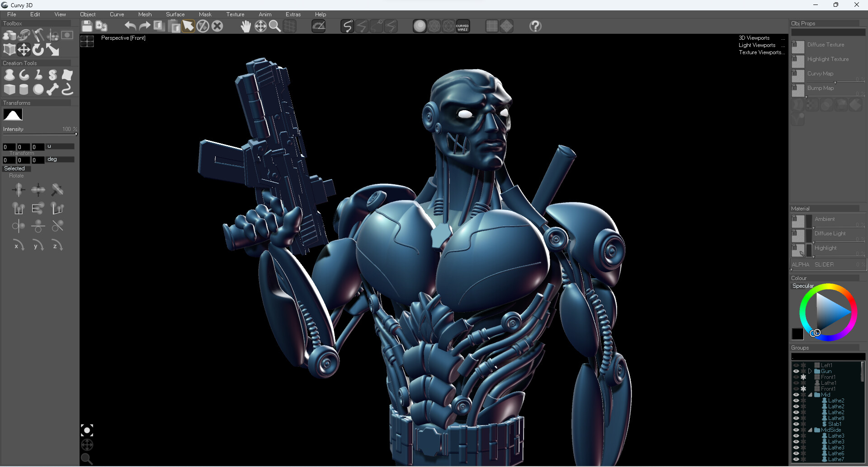868x467 pixels.
Task: Click the Save disk icon in toolbar
Action: click(x=87, y=26)
